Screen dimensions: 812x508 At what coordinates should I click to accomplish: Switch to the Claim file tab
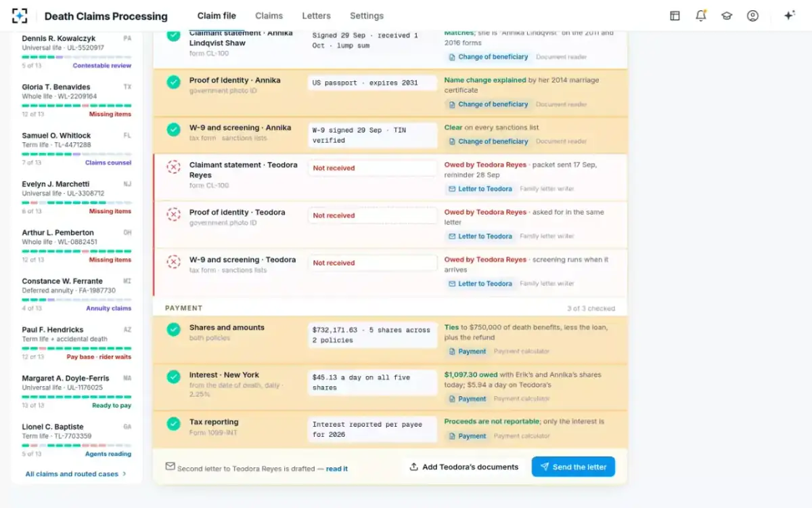[x=217, y=16]
